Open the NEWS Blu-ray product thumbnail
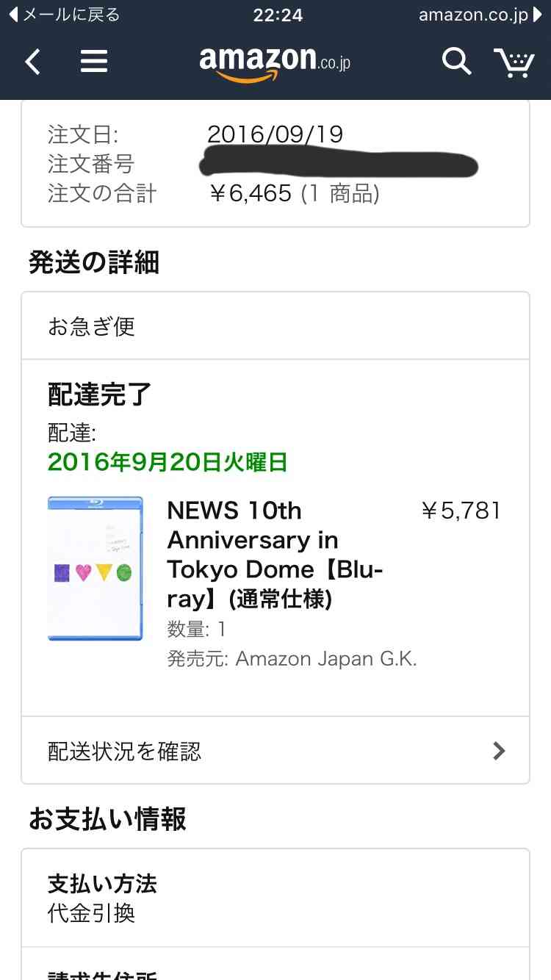This screenshot has height=980, width=551. coord(95,568)
